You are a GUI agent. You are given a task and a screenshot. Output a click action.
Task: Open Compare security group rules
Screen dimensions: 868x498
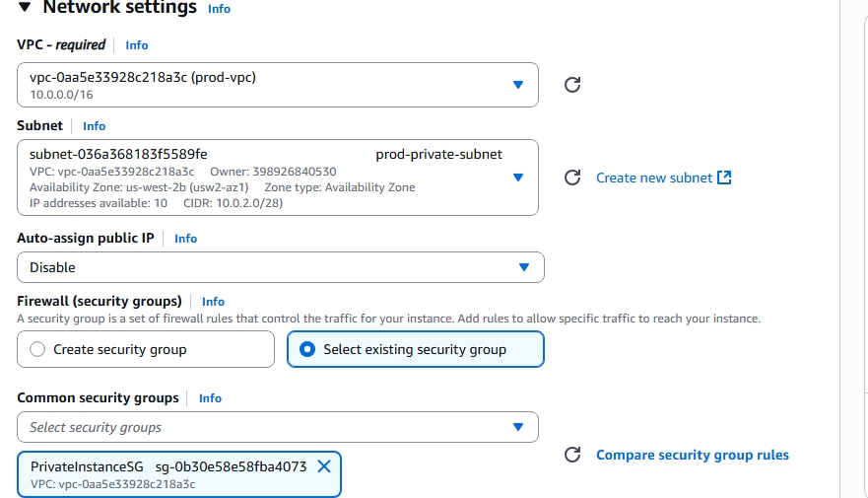pos(693,455)
